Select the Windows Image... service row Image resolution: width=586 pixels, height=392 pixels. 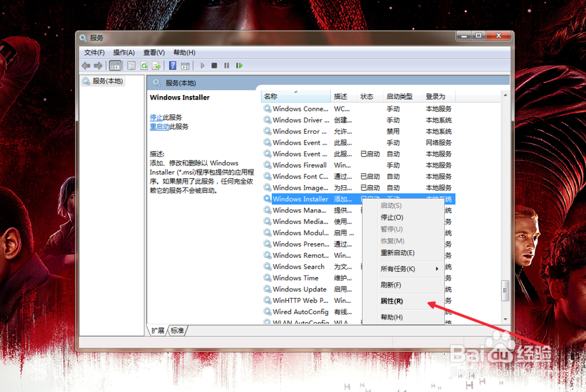[359, 188]
